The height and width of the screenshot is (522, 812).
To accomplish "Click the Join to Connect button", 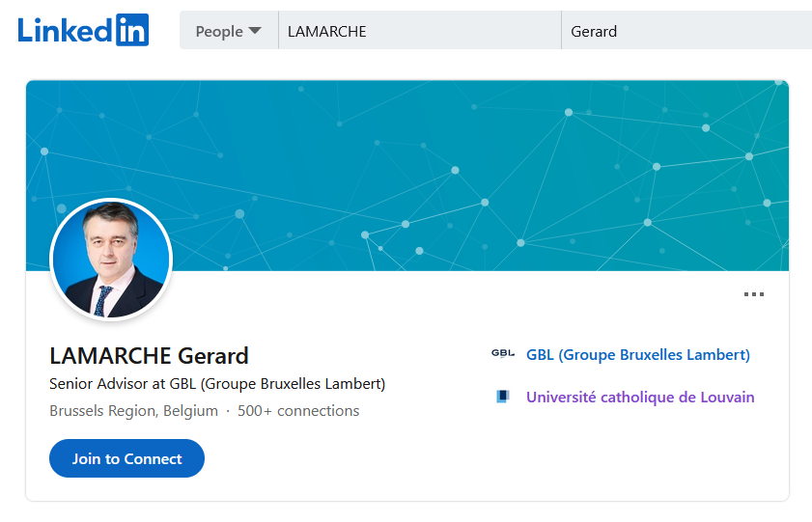I will click(126, 458).
